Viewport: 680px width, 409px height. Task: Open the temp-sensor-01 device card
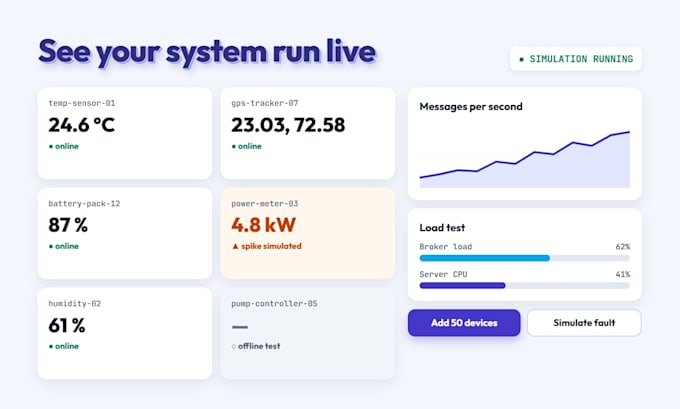tap(125, 134)
